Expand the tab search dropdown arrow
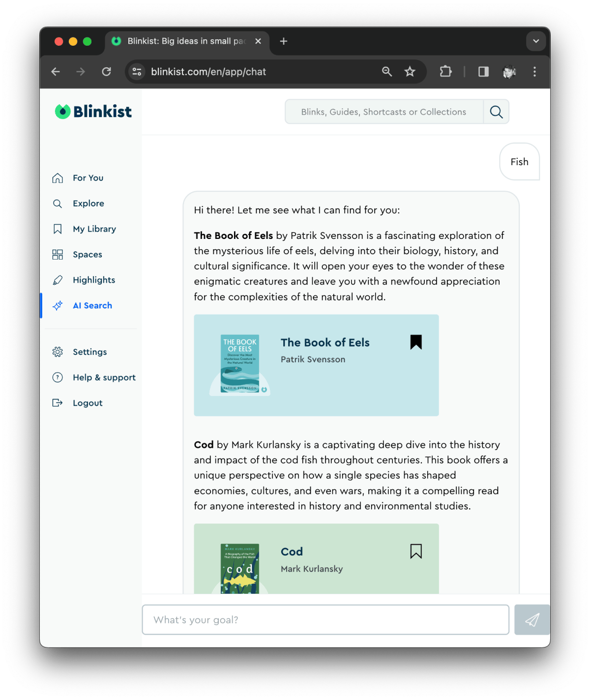 point(536,41)
